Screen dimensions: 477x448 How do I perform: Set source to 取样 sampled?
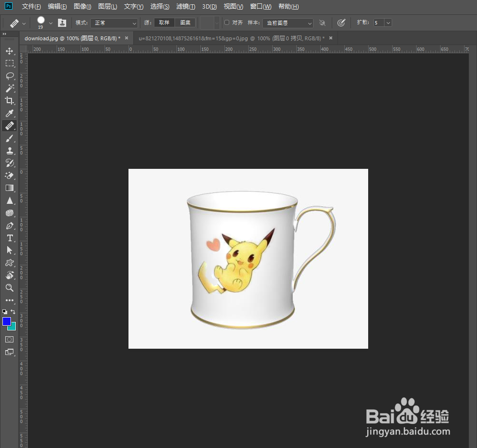click(164, 23)
